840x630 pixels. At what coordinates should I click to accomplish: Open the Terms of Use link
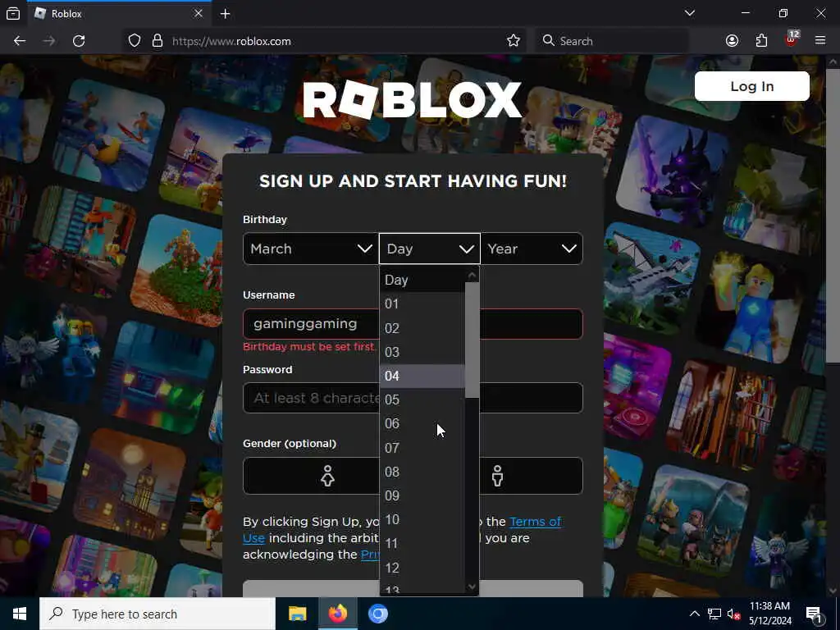(402, 529)
